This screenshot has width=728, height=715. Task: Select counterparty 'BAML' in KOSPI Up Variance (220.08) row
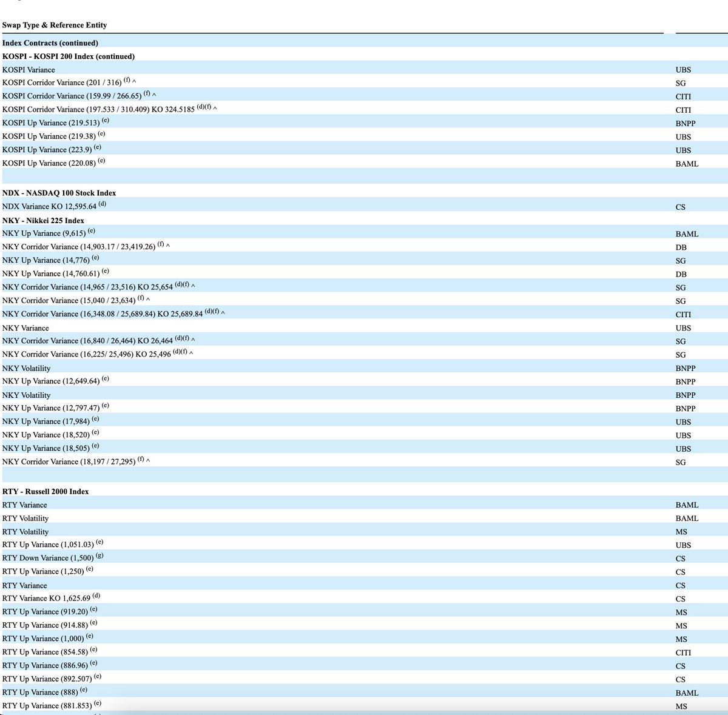(x=687, y=164)
